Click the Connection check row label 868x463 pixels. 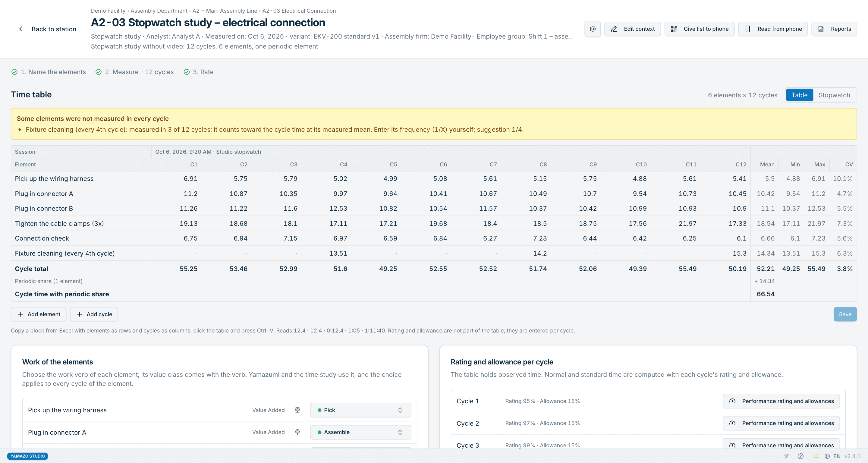pos(42,238)
